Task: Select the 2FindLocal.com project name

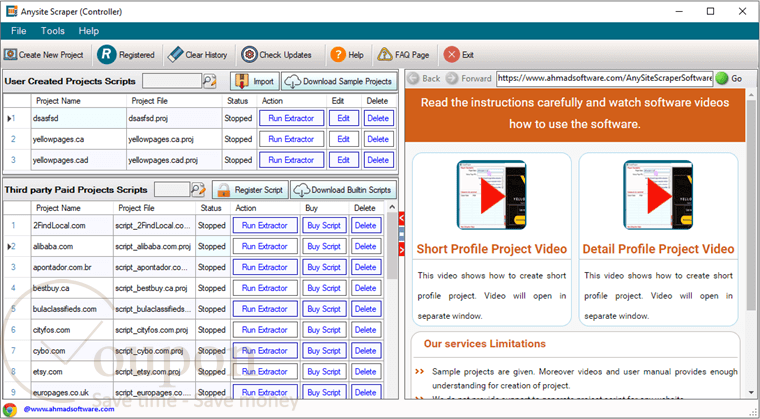Action: click(72, 226)
